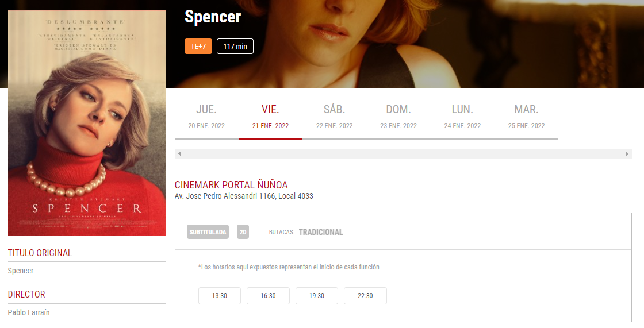Click the 117 min duration badge
The height and width of the screenshot is (328, 644).
[235, 46]
